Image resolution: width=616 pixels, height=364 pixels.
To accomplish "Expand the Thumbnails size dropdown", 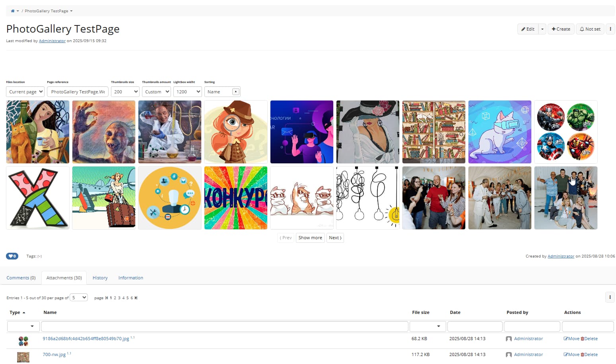I will pyautogui.click(x=125, y=92).
